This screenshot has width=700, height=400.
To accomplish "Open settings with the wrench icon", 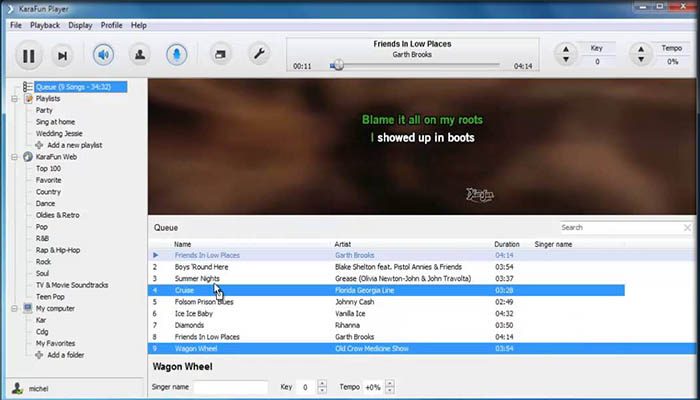I will [x=259, y=54].
